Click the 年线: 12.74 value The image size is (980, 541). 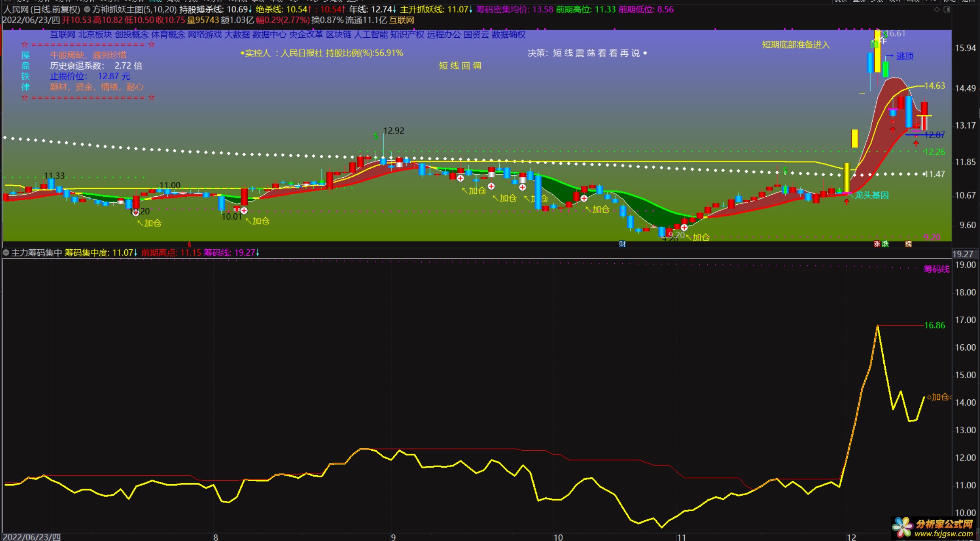tap(372, 9)
